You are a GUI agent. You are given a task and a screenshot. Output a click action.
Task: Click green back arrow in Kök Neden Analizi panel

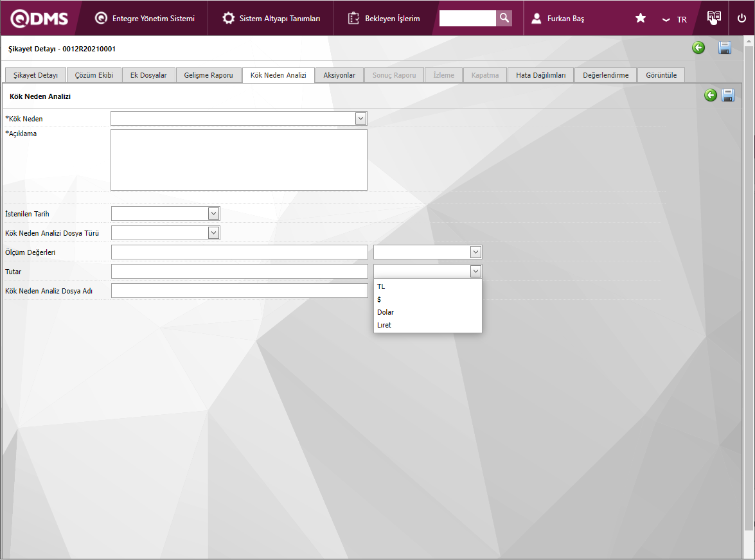(x=711, y=95)
